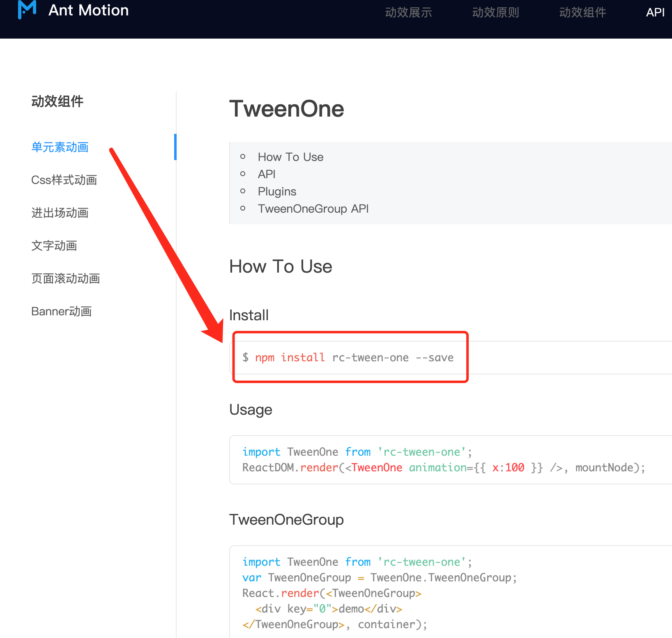This screenshot has height=638, width=672.
Task: Jump to TweenOneGroup API via table of contents
Action: click(313, 209)
